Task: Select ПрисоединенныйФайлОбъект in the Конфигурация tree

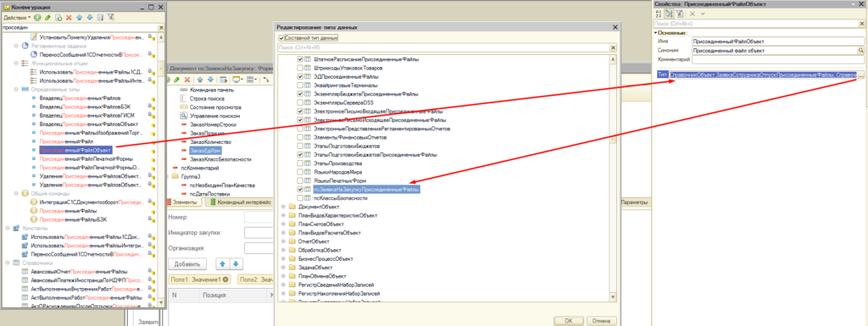Action: pos(75,150)
